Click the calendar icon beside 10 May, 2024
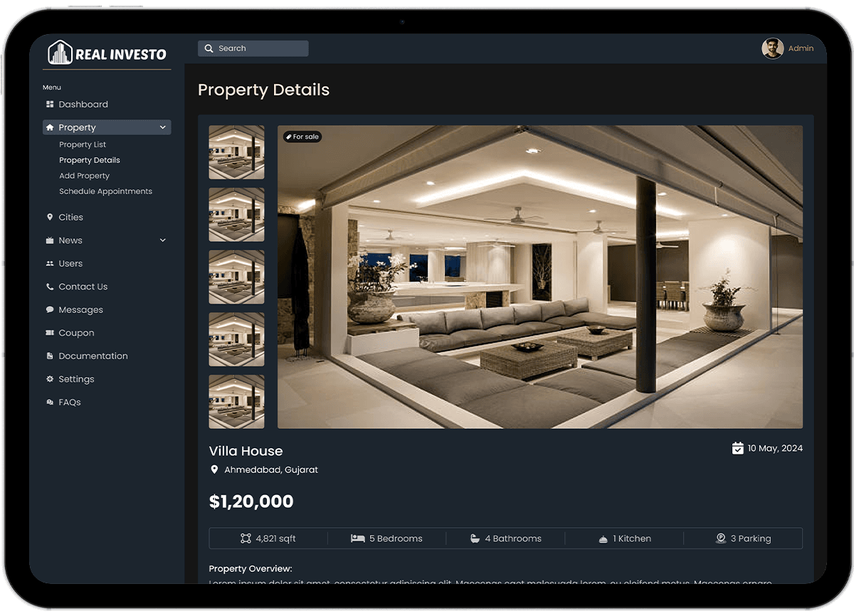The image size is (854, 616). (738, 448)
